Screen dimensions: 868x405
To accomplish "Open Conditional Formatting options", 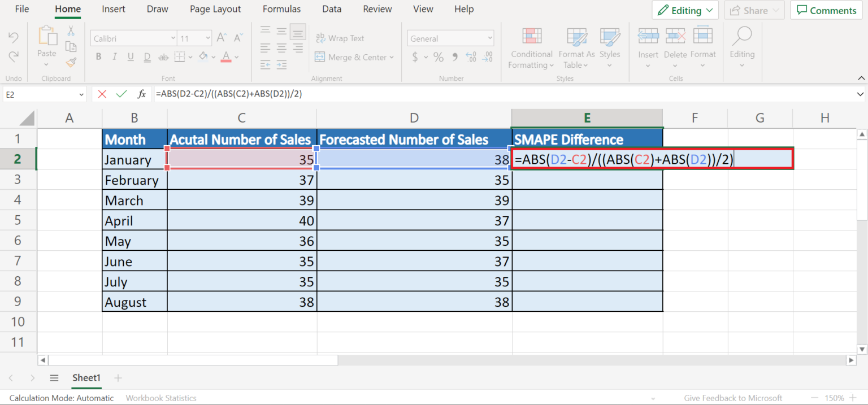I will click(x=530, y=49).
